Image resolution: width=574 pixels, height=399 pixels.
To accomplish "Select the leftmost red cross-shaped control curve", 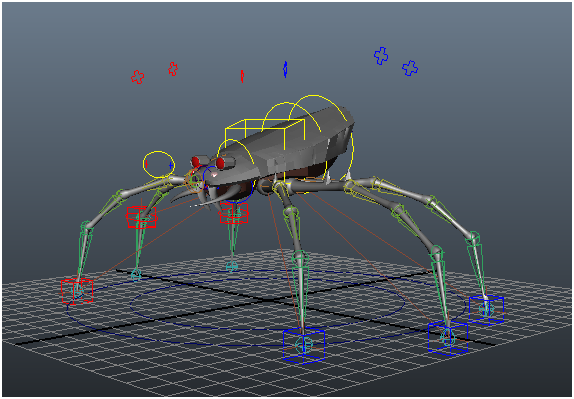I will pos(138,77).
